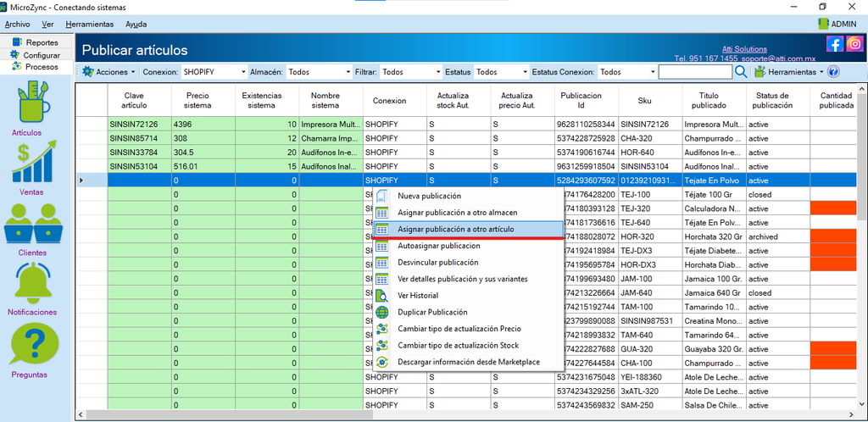Open the Ventas chart icon
868x422 pixels.
coord(34,161)
